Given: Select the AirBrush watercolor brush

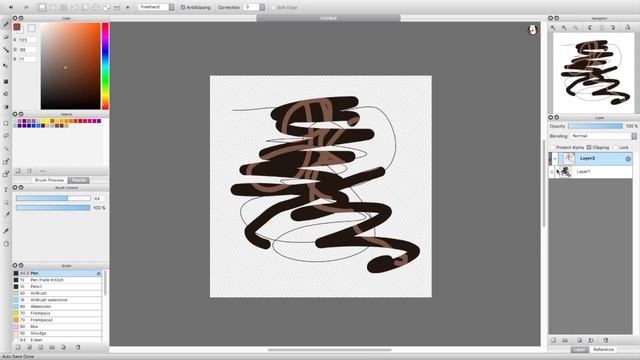Looking at the screenshot, I should (57, 300).
